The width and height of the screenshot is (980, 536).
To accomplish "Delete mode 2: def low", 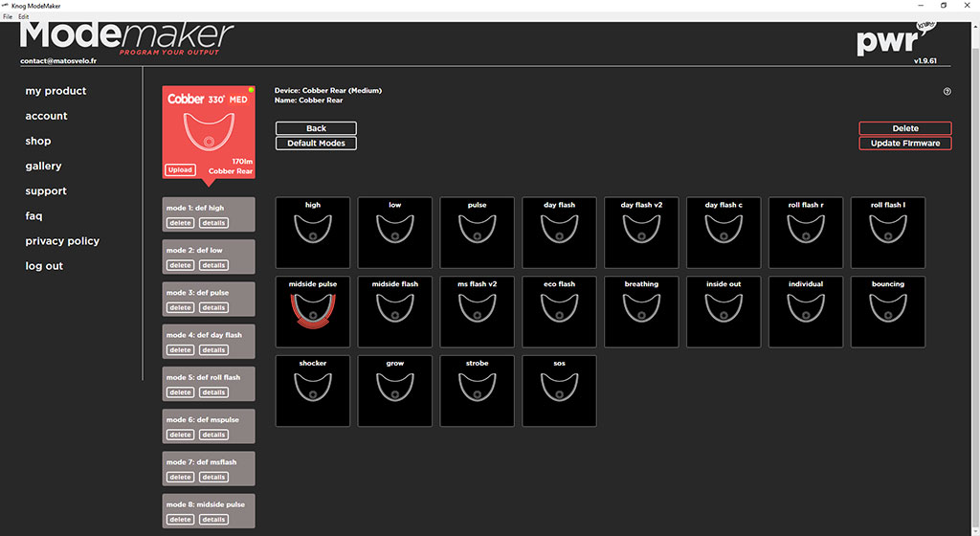I will (x=180, y=265).
